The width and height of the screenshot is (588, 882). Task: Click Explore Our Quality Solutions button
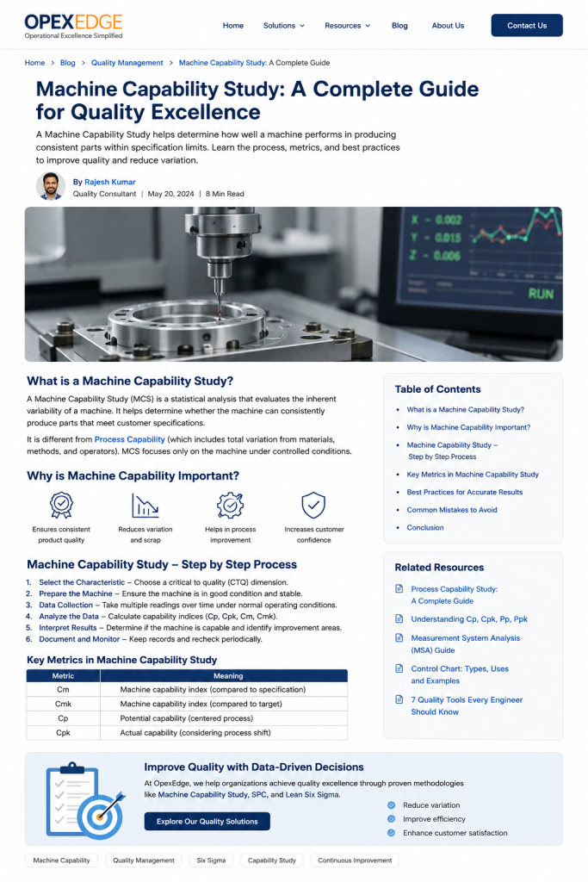[207, 821]
